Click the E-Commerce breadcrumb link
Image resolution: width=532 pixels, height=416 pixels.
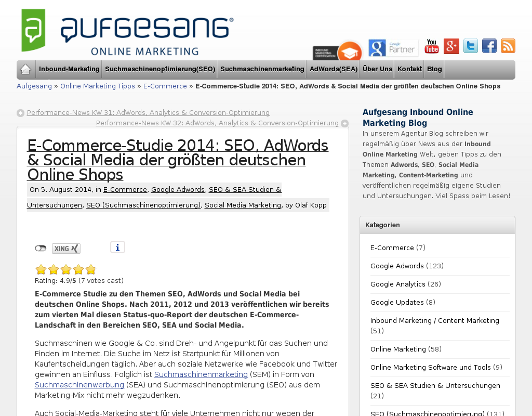click(165, 86)
